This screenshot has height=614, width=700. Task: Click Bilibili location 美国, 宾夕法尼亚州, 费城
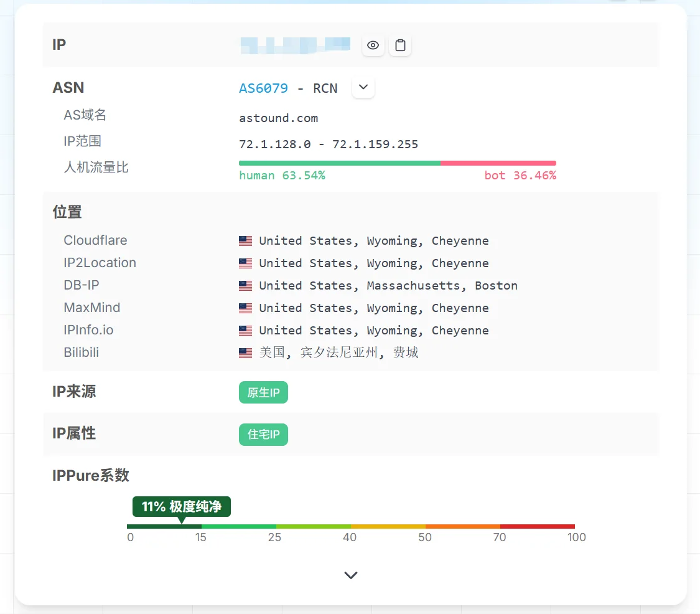339,352
